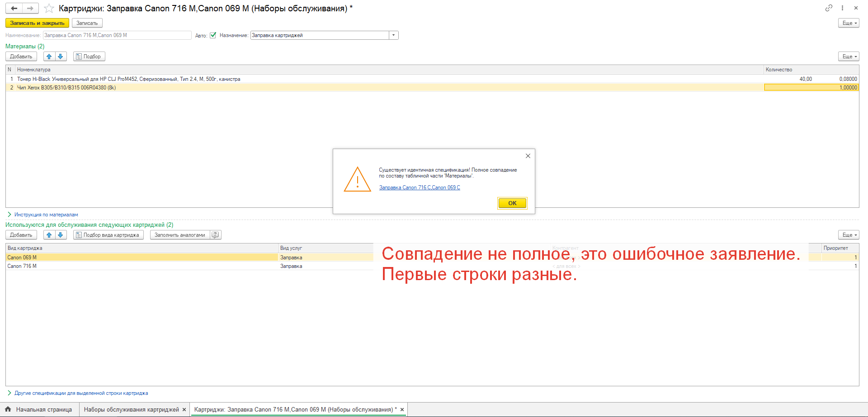
Task: Open the top-right Еще menu
Action: coord(848,23)
